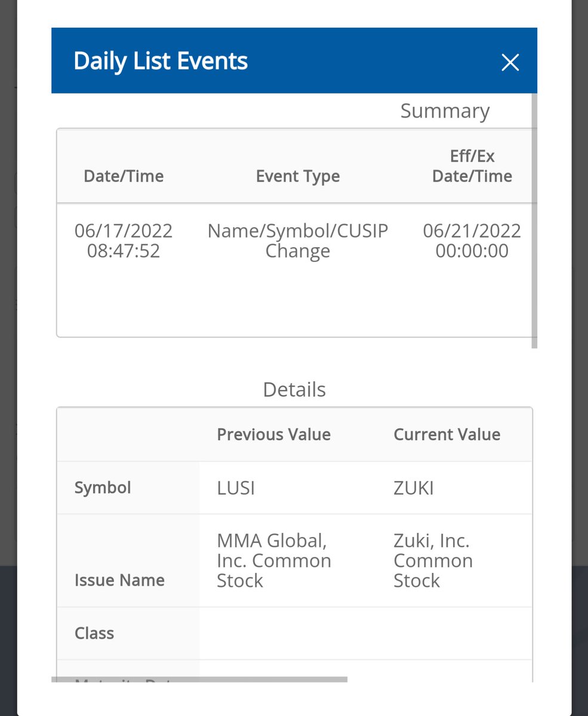Select the Previous Value column header
588x716 pixels.
pos(273,434)
